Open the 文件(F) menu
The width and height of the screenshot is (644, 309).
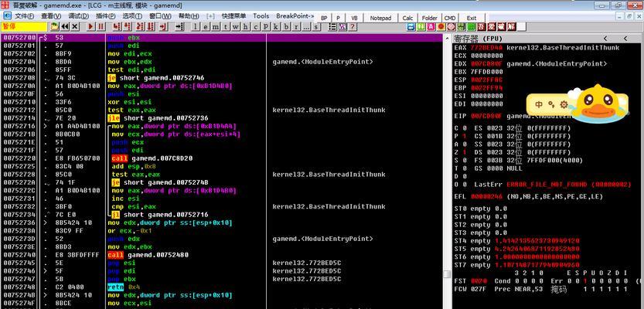pos(25,16)
